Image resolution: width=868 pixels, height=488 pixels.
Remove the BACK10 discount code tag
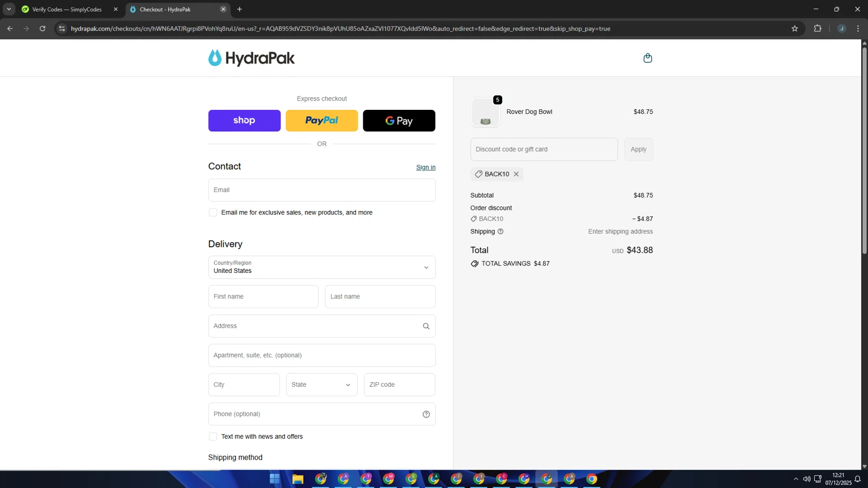(516, 174)
